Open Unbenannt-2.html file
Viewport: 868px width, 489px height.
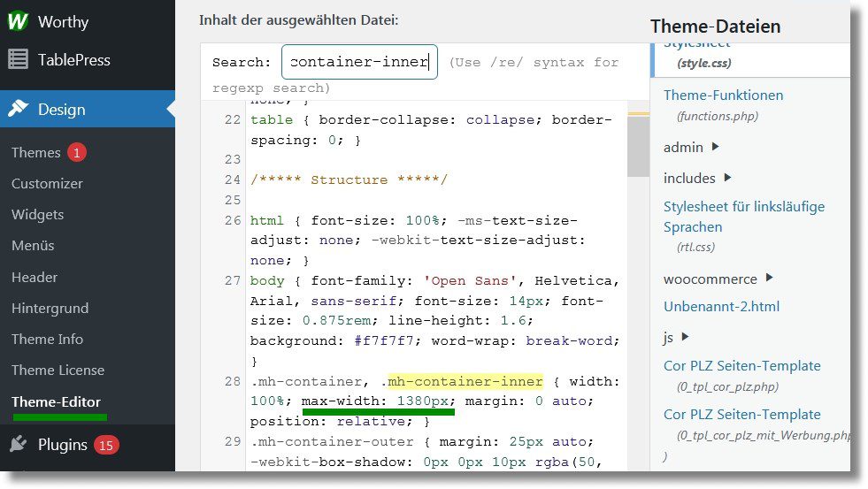(x=721, y=307)
